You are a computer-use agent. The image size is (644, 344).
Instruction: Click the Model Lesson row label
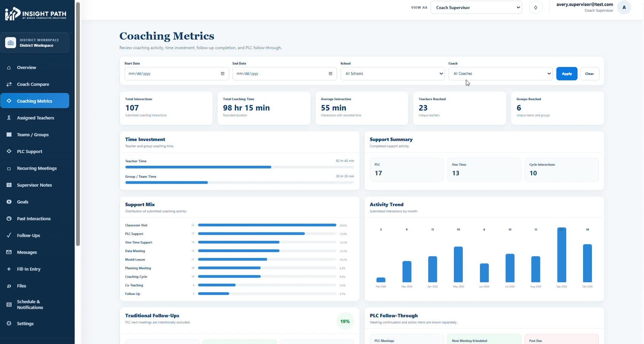(135, 259)
